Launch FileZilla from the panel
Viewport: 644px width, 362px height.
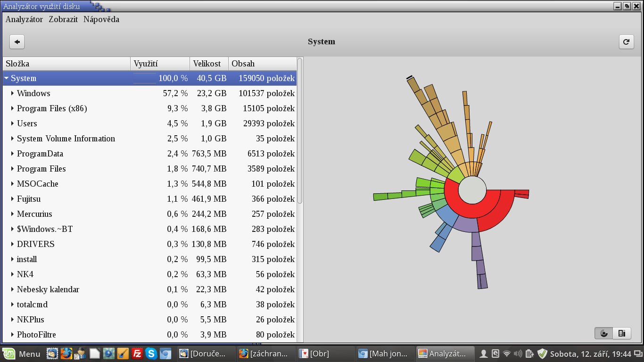point(137,354)
